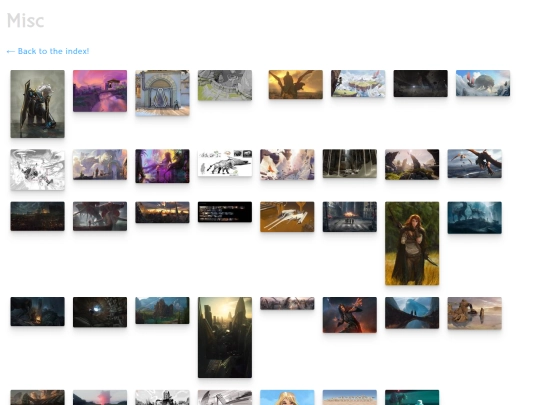This screenshot has height=405, width=540.
Task: Open the gray sketch landscape with green patch thumbnail
Action: pyautogui.click(x=225, y=85)
